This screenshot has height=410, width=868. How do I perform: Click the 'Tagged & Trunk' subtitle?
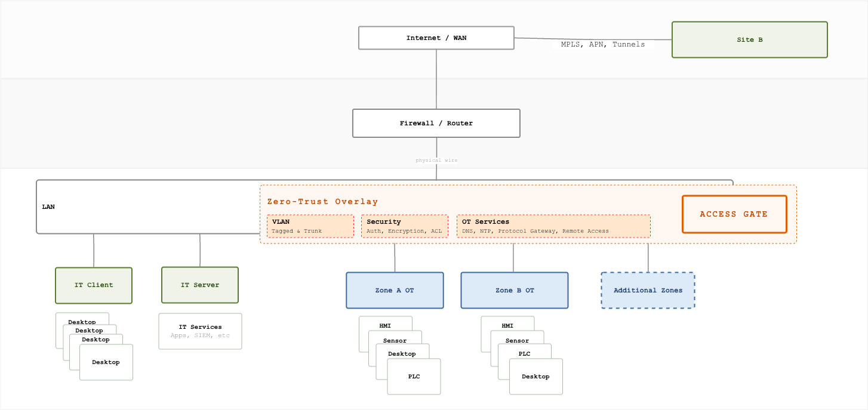297,231
